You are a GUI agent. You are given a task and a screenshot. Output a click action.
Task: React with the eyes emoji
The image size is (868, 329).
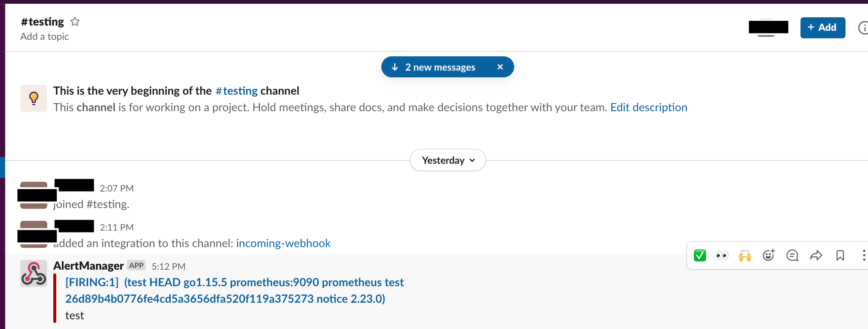722,255
